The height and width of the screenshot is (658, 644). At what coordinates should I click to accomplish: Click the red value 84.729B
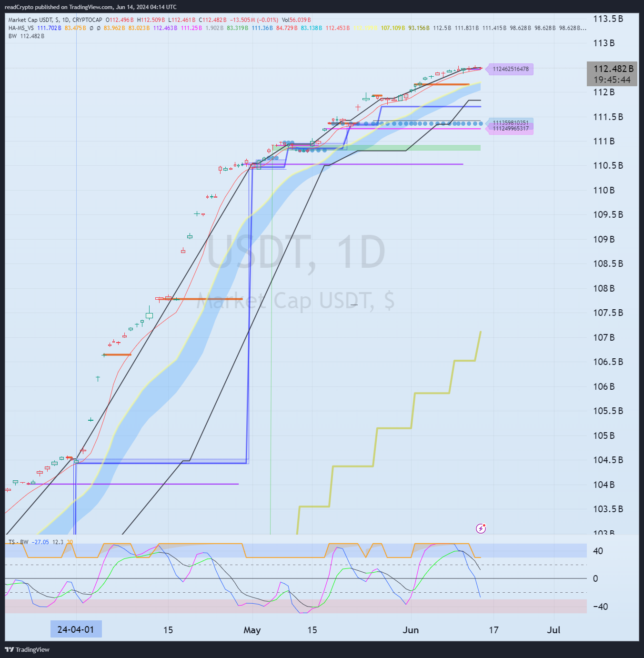click(287, 28)
